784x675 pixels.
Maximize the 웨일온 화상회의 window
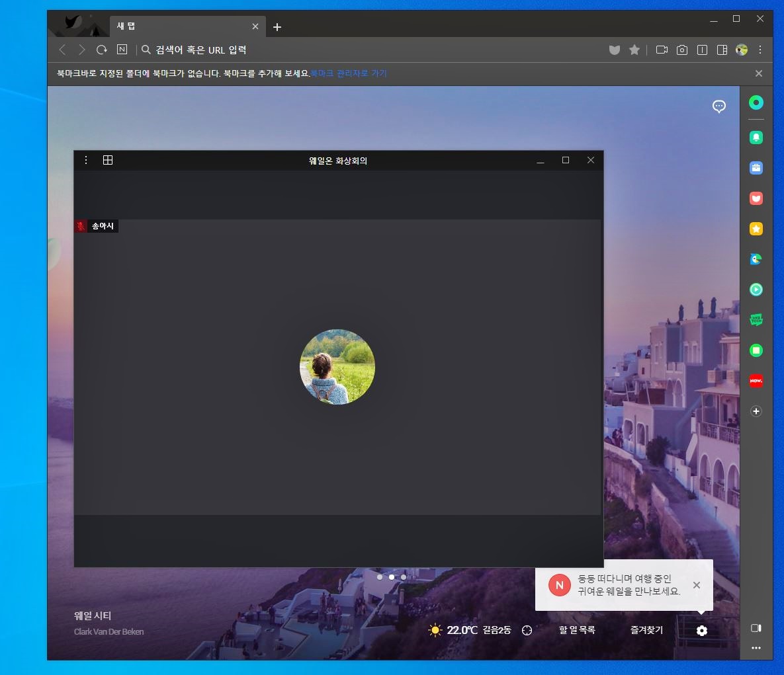[566, 160]
